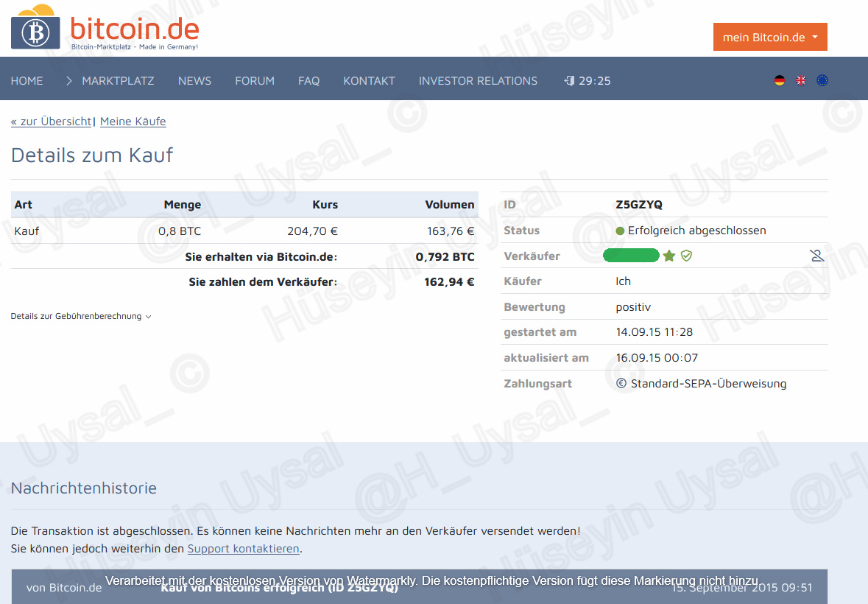Click the Details zum Kauf heading

click(92, 155)
